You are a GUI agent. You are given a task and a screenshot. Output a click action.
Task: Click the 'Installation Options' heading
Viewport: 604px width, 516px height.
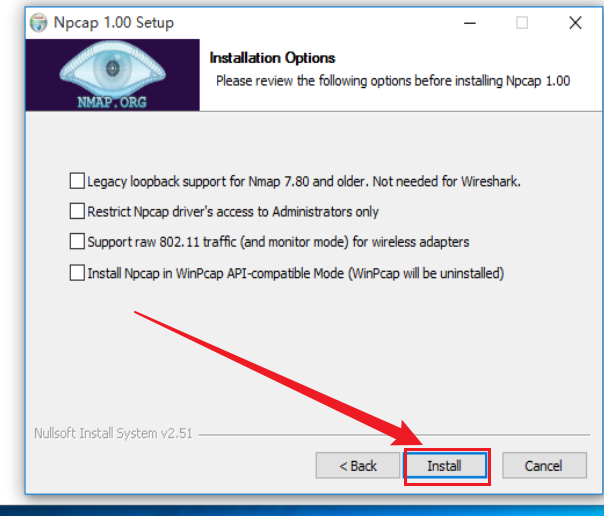pos(272,58)
